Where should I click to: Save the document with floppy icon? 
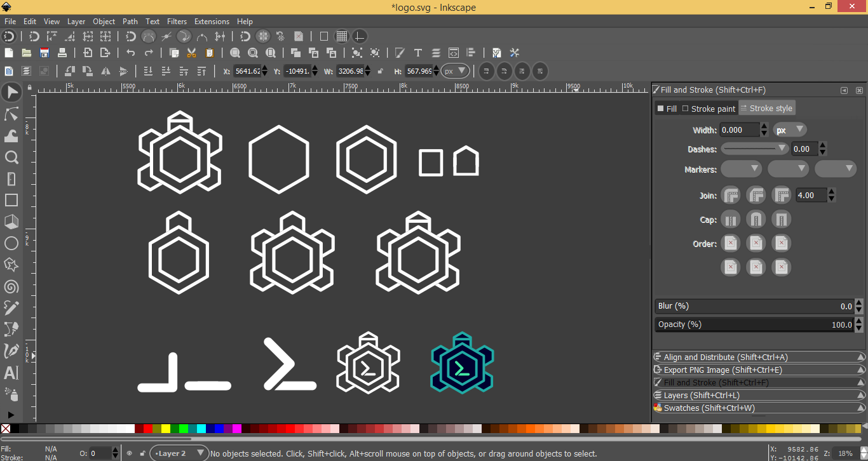pos(44,53)
